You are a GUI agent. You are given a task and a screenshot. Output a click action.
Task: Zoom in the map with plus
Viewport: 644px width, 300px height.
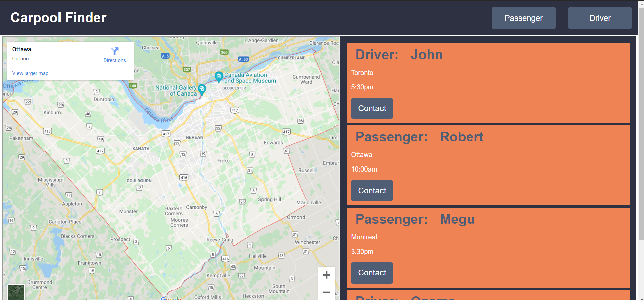click(326, 275)
